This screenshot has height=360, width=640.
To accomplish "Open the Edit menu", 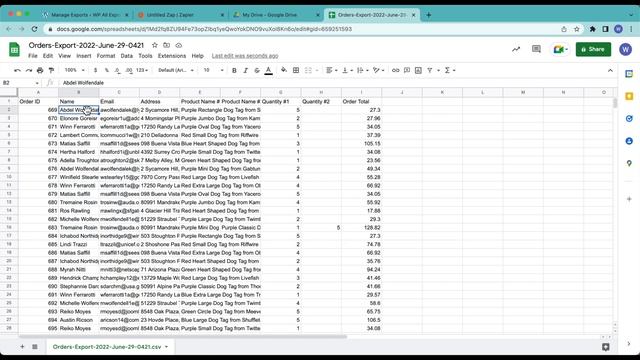I will coord(48,56).
